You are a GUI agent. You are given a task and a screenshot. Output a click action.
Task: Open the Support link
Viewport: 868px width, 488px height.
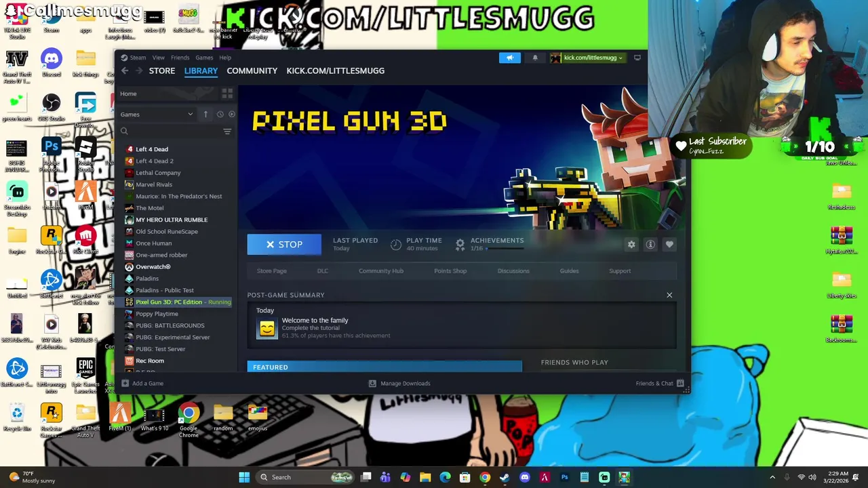pos(620,271)
